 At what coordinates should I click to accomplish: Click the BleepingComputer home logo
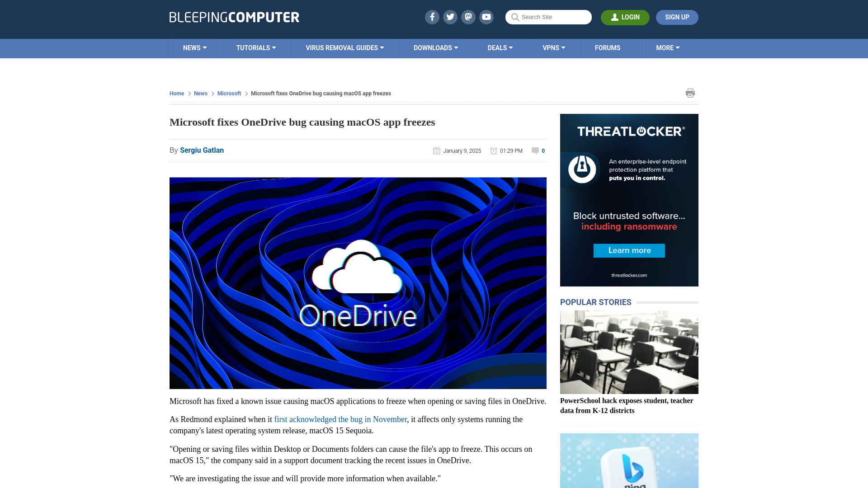234,17
